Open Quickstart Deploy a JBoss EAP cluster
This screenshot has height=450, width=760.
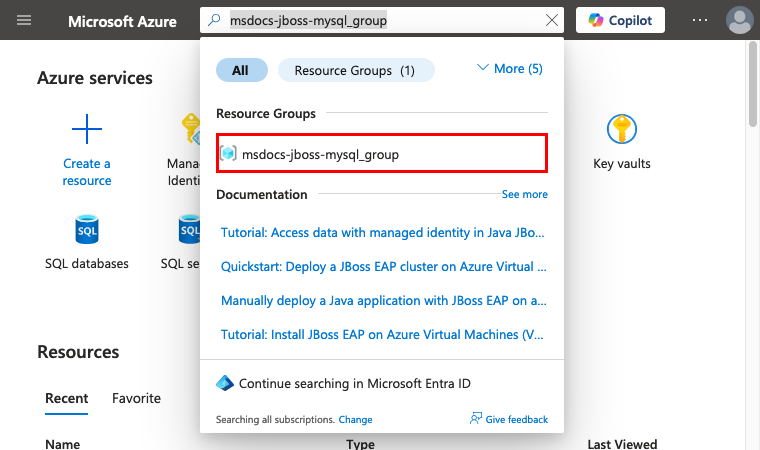383,267
